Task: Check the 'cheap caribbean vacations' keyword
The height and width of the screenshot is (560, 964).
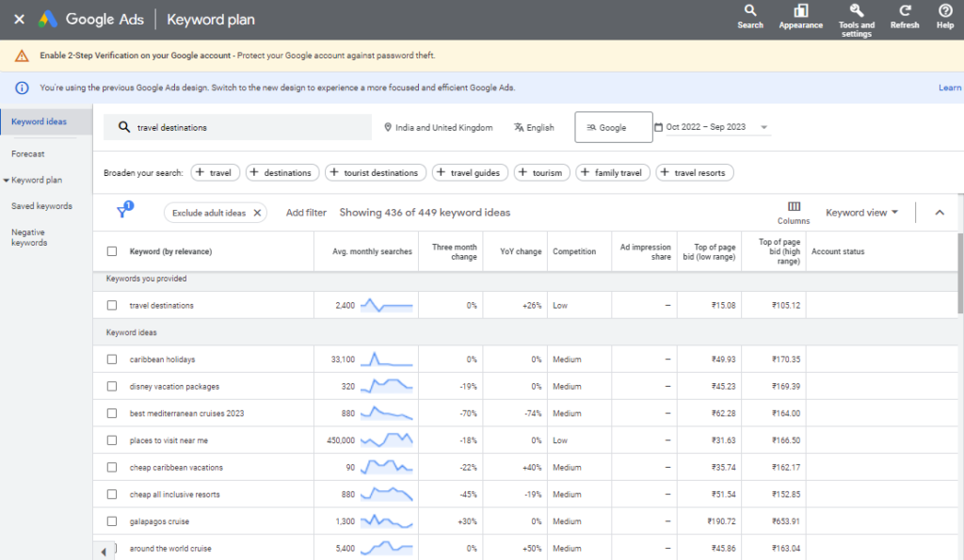Action: pyautogui.click(x=111, y=468)
